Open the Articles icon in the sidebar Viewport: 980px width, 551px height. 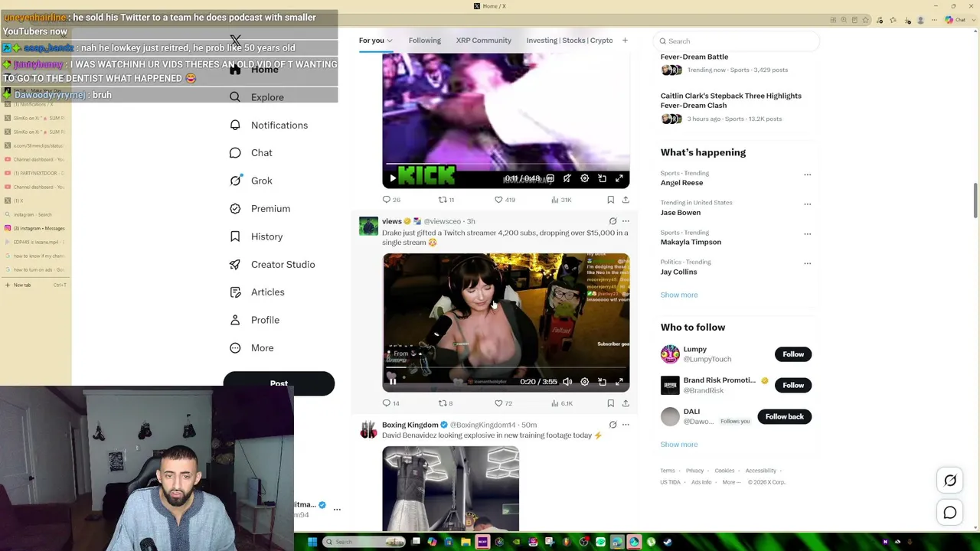point(235,292)
